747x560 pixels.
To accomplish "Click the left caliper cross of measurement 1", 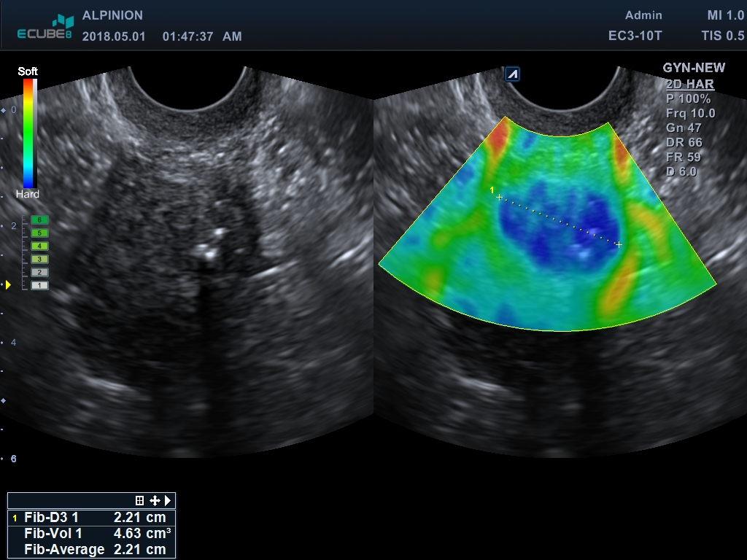I will tap(499, 198).
